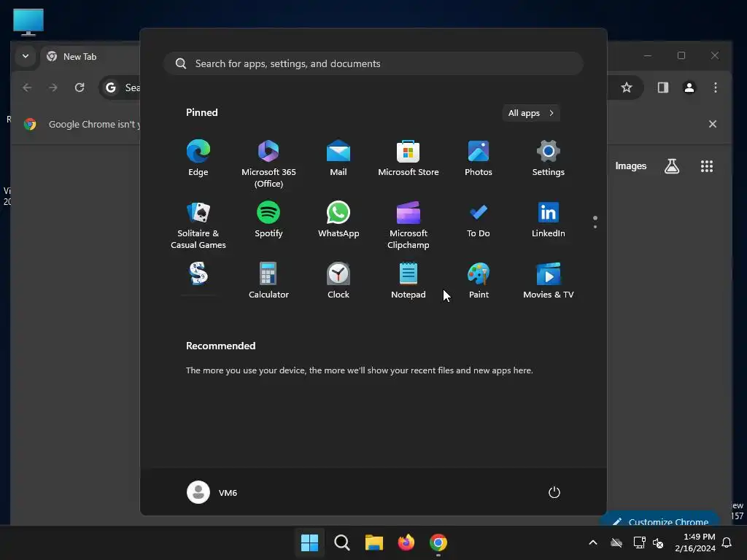Launch Notepad from pinned apps
This screenshot has width=747, height=560.
pos(409,281)
